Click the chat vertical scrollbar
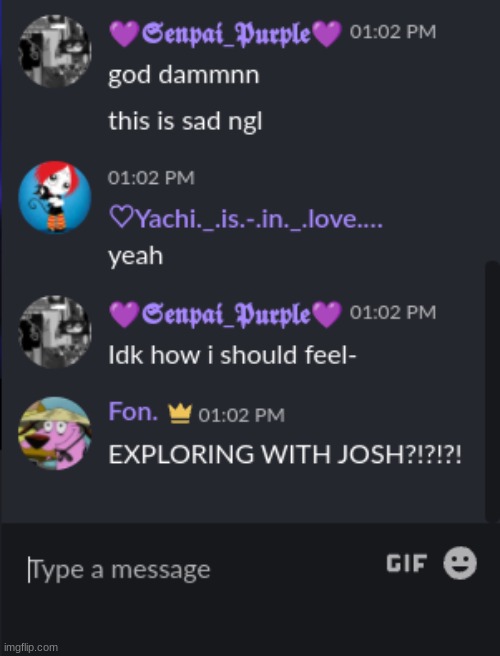 tap(491, 390)
